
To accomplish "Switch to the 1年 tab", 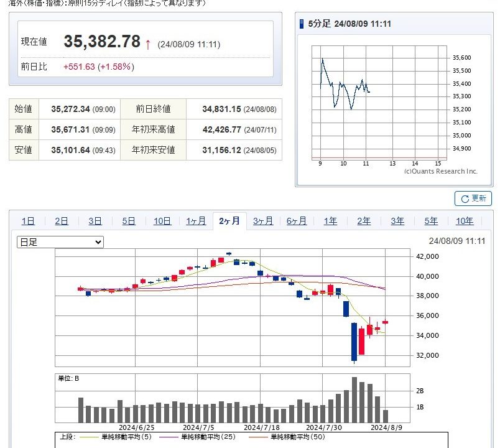I will tap(330, 221).
